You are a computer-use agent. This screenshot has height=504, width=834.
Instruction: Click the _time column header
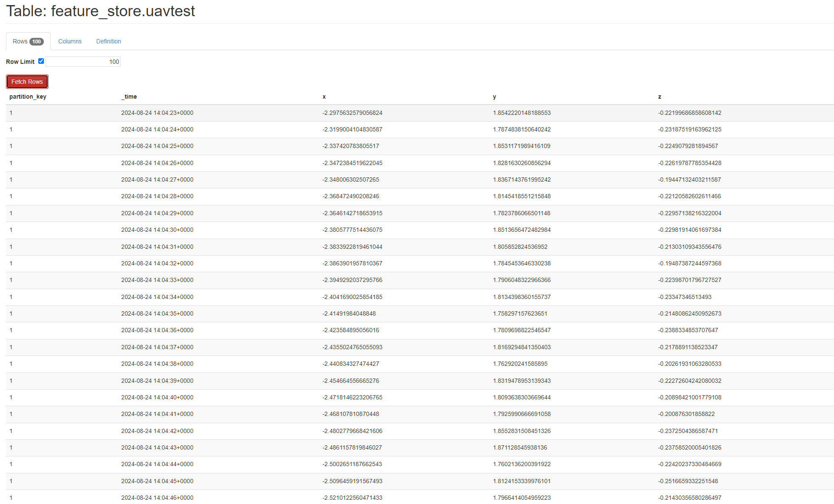click(x=129, y=97)
